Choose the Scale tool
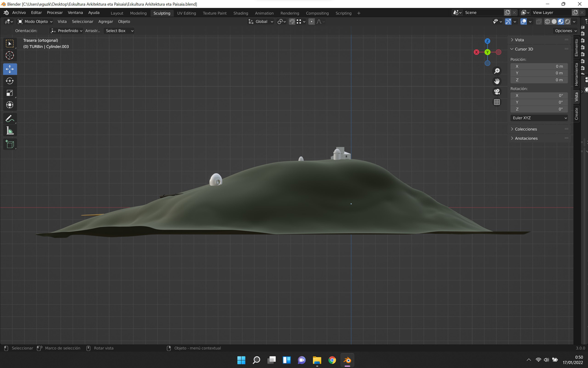Image resolution: width=588 pixels, height=368 pixels. click(10, 93)
